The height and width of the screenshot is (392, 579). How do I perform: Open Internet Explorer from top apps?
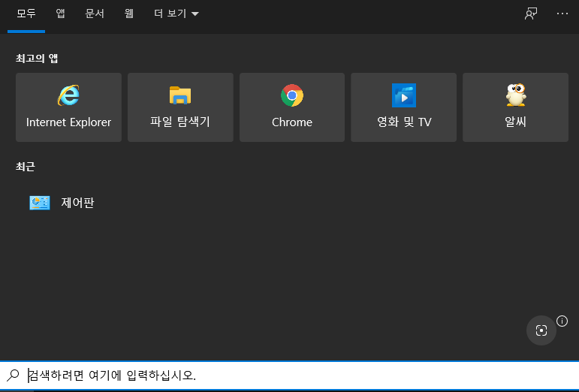[68, 107]
